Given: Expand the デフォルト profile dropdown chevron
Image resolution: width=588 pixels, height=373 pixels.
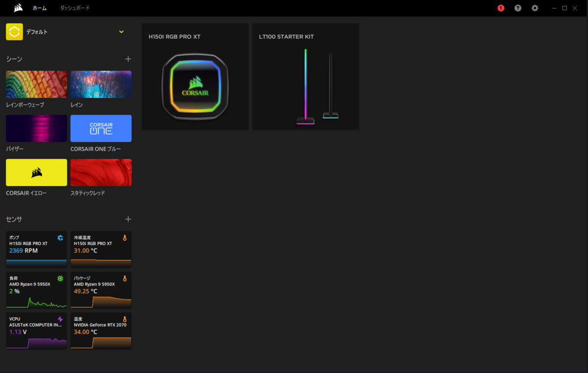Looking at the screenshot, I should click(122, 32).
